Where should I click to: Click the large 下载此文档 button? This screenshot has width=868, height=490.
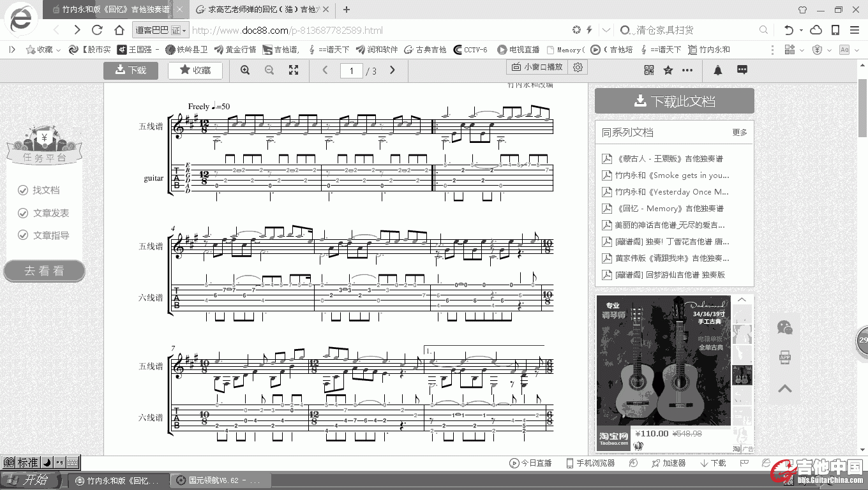(675, 101)
